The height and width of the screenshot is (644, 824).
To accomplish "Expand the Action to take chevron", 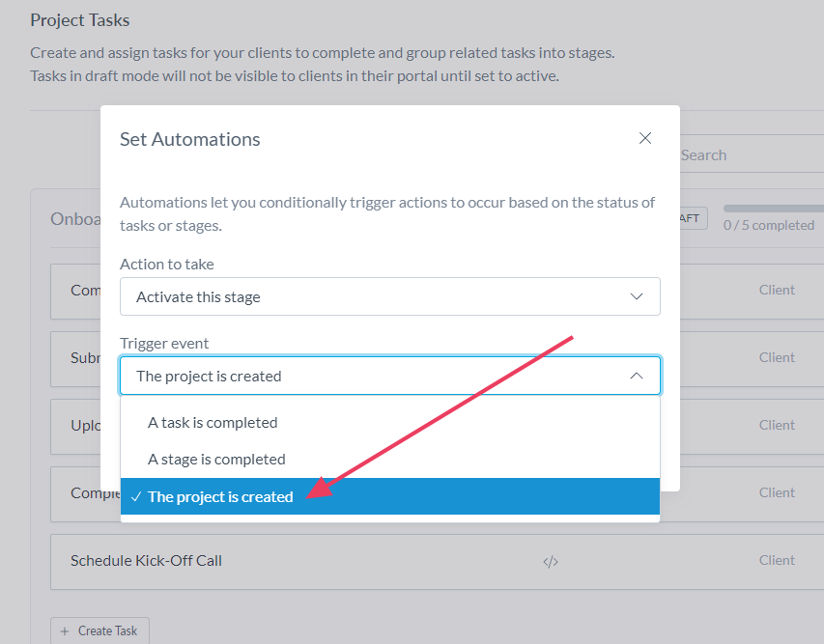I will coord(636,296).
